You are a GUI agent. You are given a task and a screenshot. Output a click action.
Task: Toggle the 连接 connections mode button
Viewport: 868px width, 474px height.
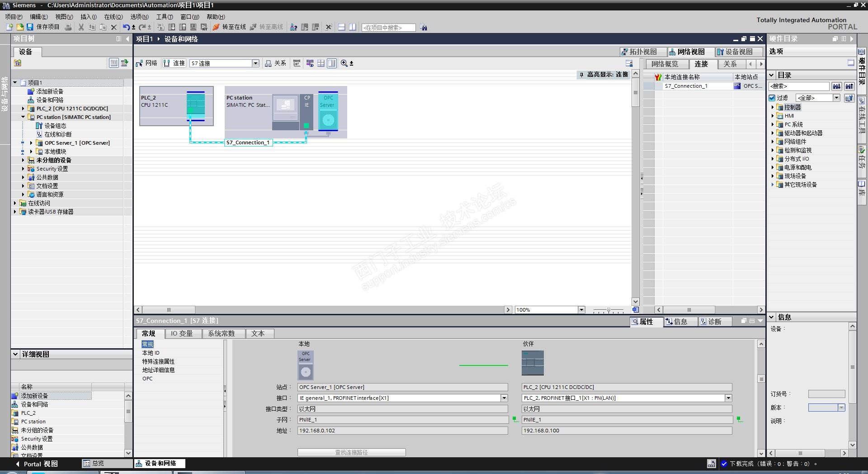[x=174, y=63]
